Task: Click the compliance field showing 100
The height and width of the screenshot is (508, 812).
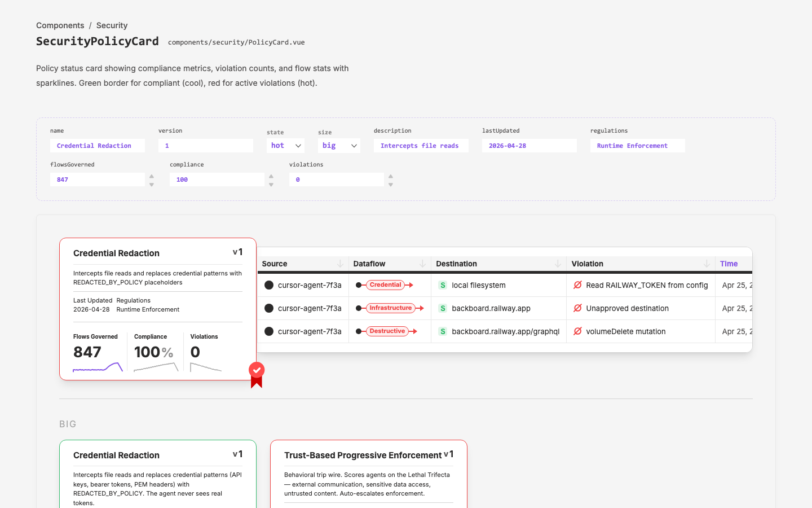Action: coord(217,179)
